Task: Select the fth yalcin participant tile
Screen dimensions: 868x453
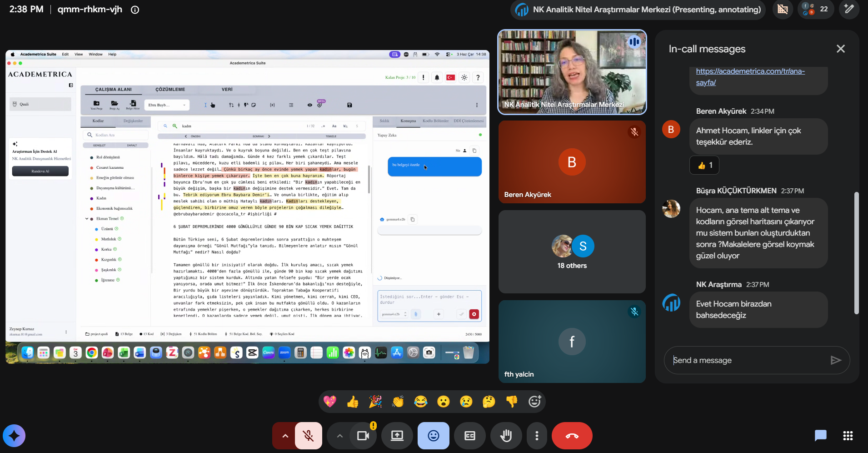Action: pos(572,342)
